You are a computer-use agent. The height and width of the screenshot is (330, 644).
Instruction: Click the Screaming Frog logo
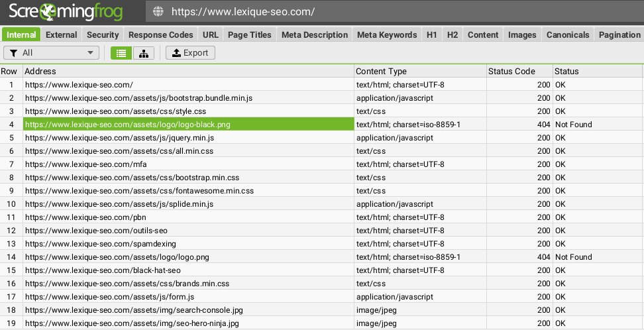coord(66,11)
